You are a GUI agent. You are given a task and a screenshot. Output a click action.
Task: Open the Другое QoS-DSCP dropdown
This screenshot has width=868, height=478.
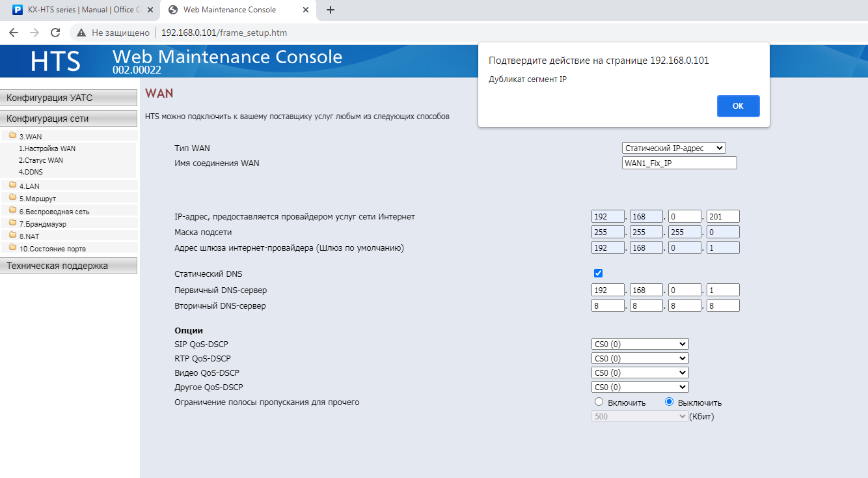point(640,387)
